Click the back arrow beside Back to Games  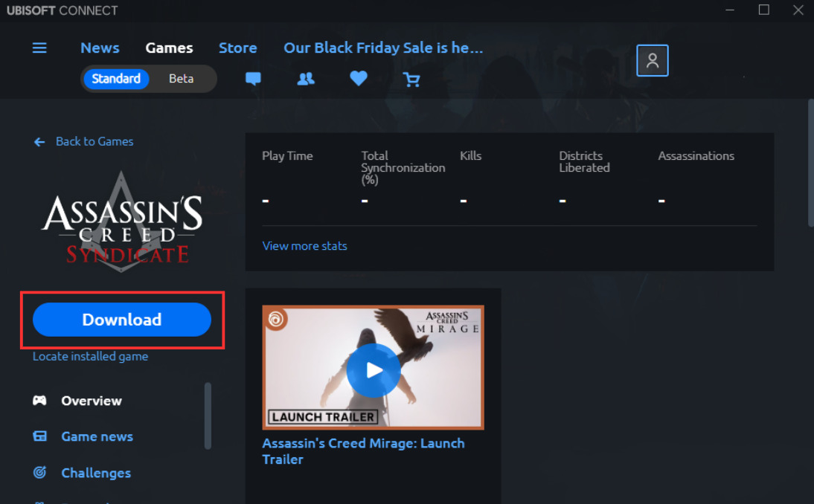tap(39, 142)
